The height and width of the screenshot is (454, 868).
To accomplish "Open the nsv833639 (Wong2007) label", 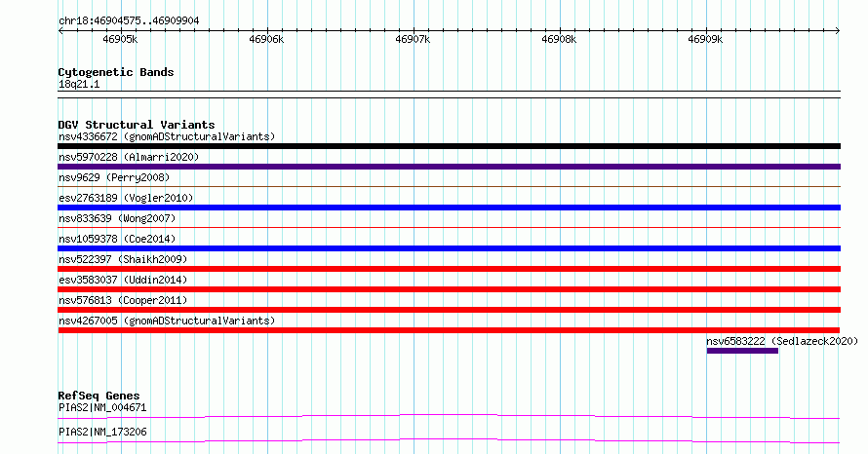I will [117, 218].
